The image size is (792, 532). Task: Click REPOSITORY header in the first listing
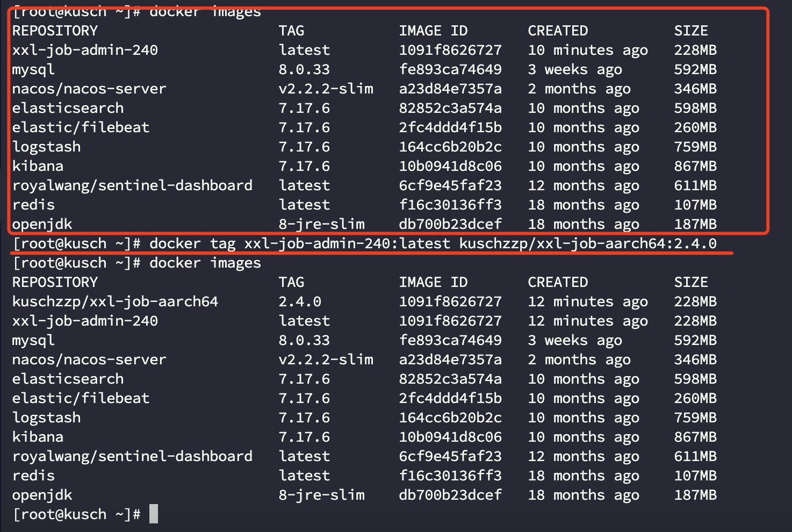[55, 31]
